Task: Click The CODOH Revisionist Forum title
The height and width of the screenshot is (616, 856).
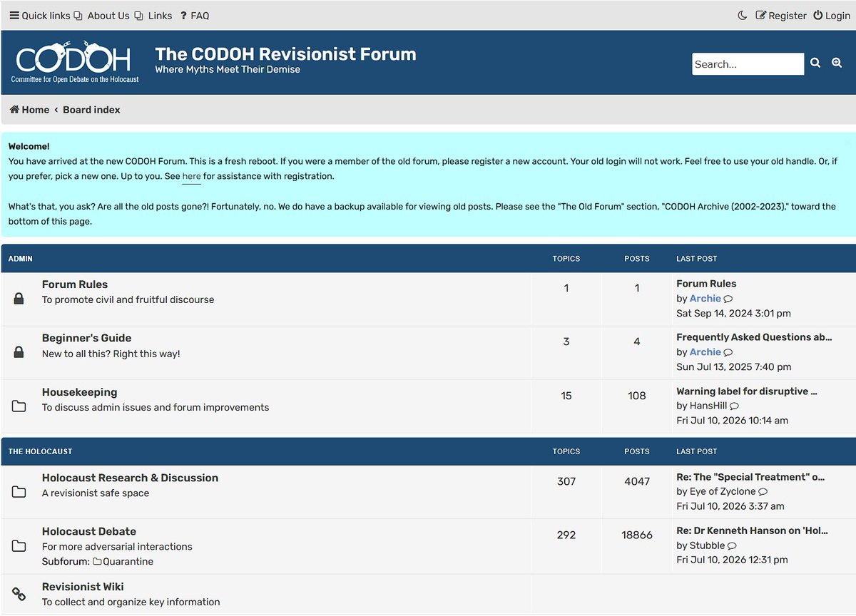Action: (x=285, y=53)
